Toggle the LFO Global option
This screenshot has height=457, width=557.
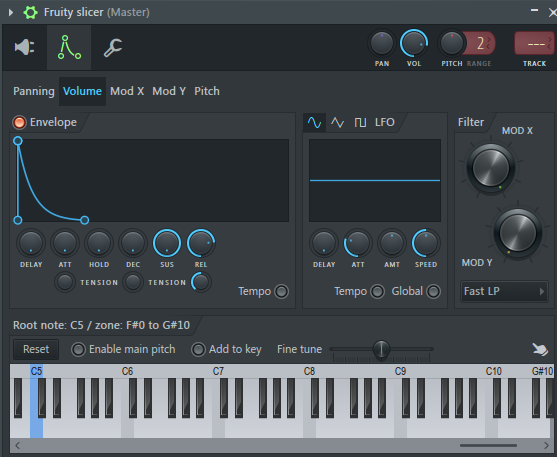pyautogui.click(x=433, y=292)
